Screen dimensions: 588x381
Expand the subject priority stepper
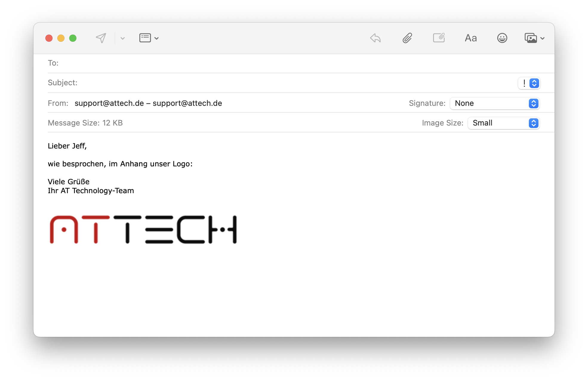(x=535, y=83)
